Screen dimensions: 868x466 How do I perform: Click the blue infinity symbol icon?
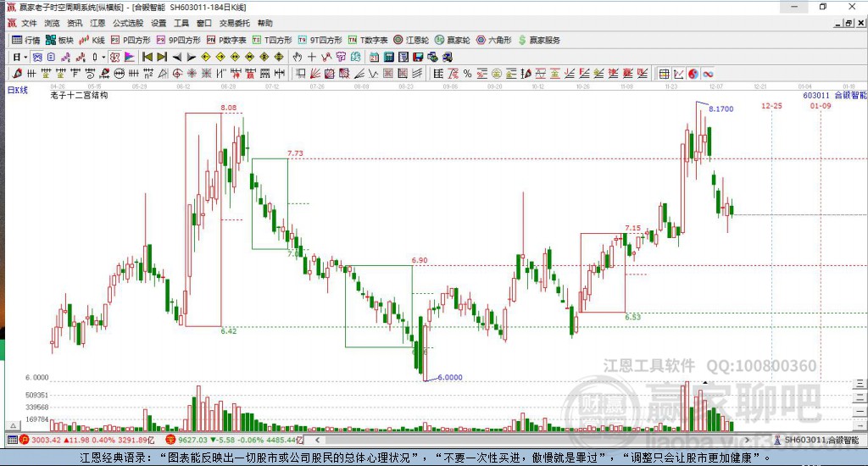click(x=708, y=74)
